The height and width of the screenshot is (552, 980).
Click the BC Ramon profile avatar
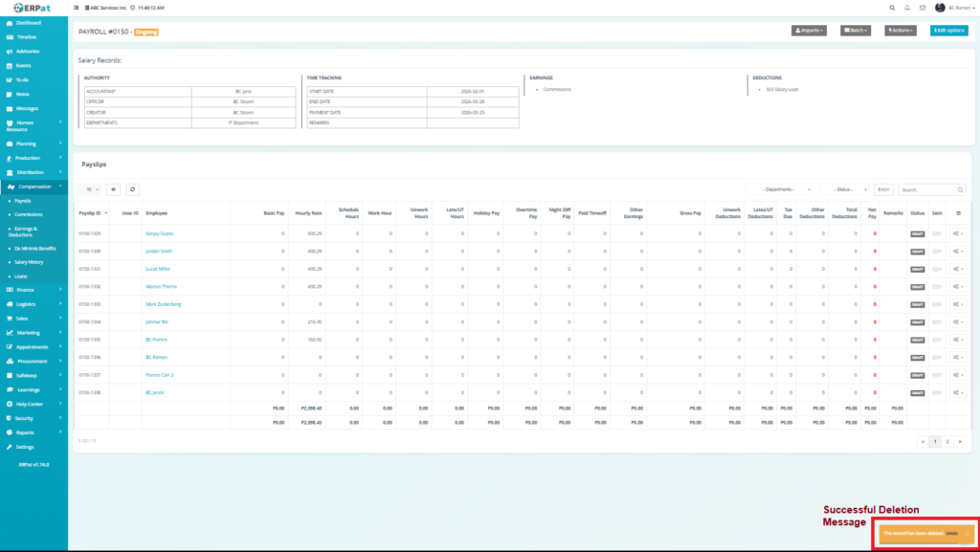[x=940, y=8]
